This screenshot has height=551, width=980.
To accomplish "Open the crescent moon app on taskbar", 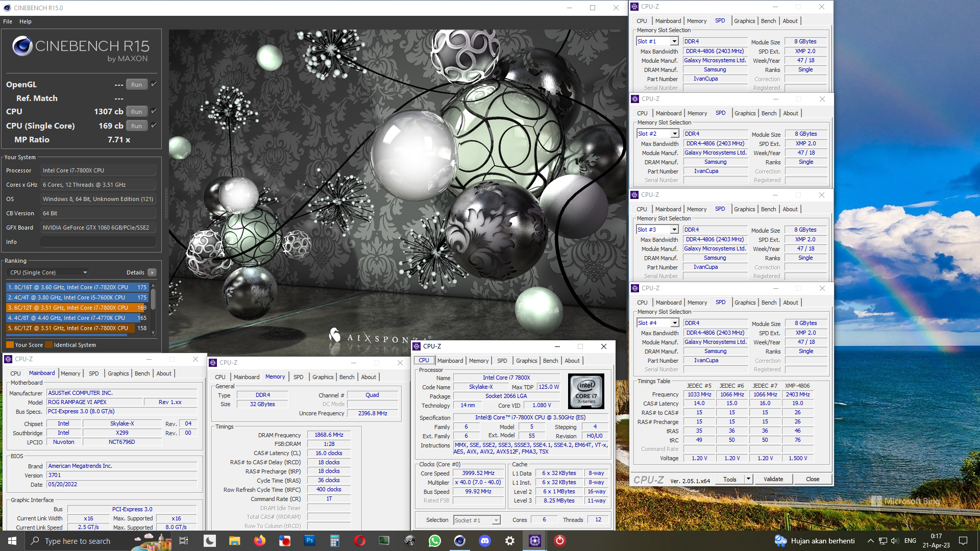I will 209,541.
